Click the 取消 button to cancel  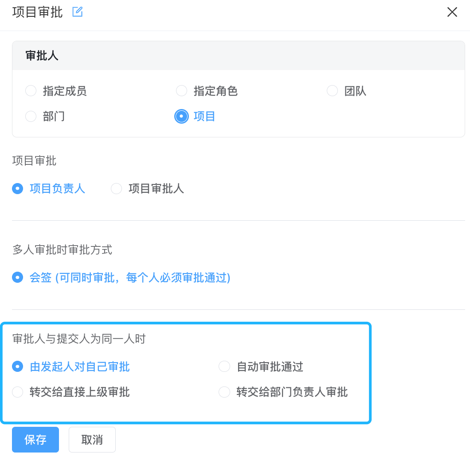[92, 440]
